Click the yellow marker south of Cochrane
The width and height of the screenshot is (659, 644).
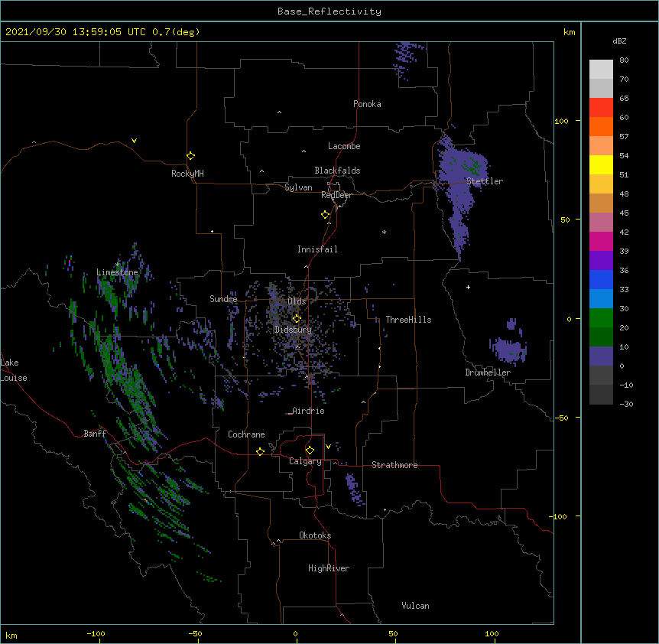[260, 451]
